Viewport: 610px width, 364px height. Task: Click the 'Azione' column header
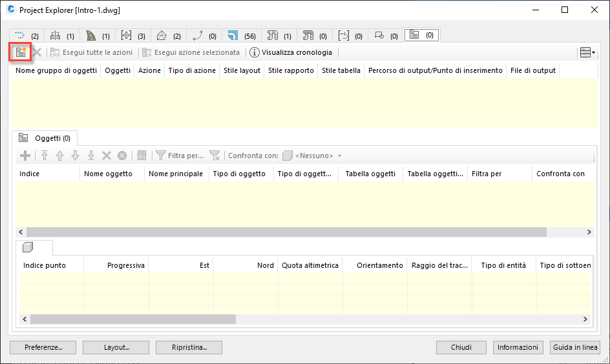pos(149,70)
